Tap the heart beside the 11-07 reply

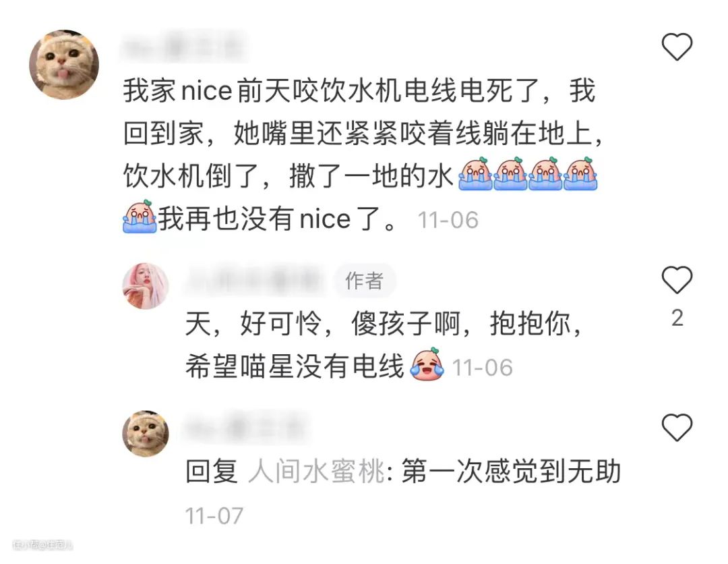pos(677,428)
